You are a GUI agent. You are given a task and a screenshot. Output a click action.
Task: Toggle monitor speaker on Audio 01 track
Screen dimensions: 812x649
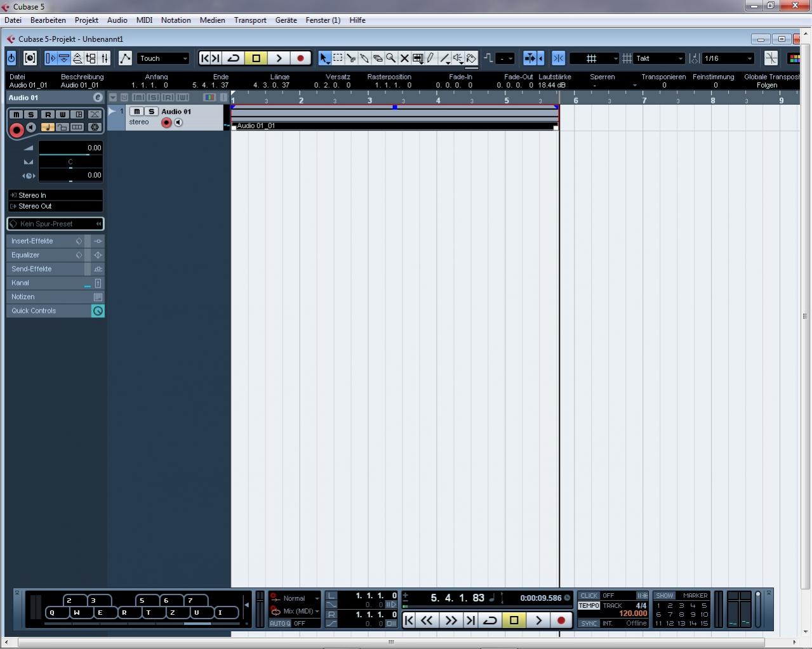point(178,122)
